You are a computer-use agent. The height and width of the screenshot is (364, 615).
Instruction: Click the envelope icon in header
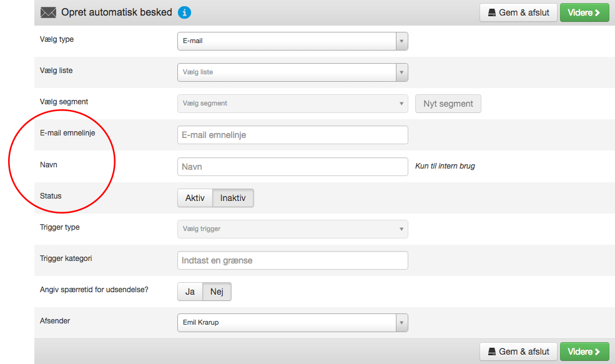coord(48,12)
